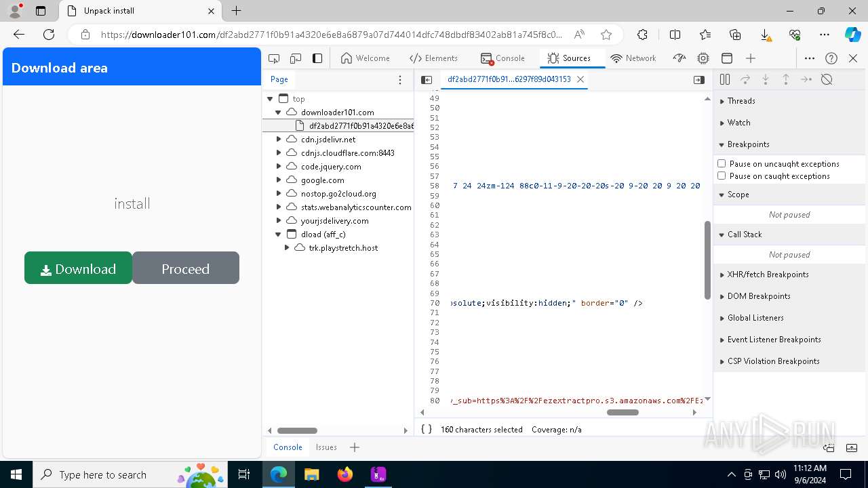Click the gray Proceed button
This screenshot has width=868, height=488.
click(186, 268)
